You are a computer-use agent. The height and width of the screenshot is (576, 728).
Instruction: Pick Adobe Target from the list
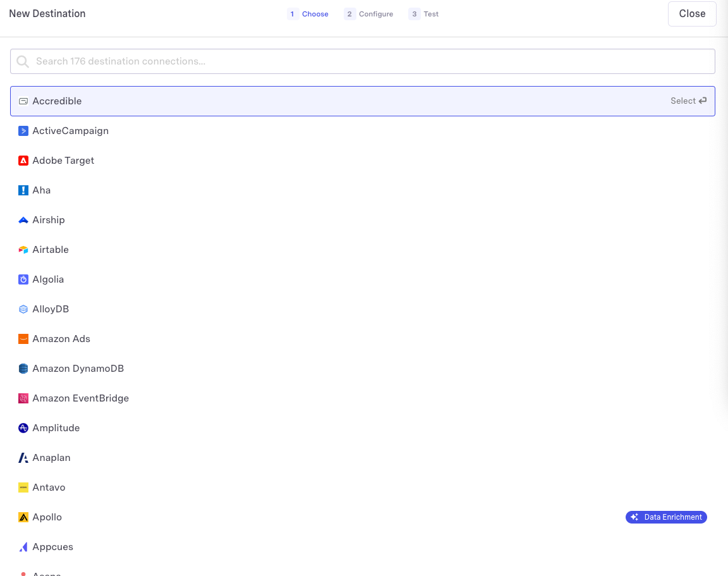[363, 161]
